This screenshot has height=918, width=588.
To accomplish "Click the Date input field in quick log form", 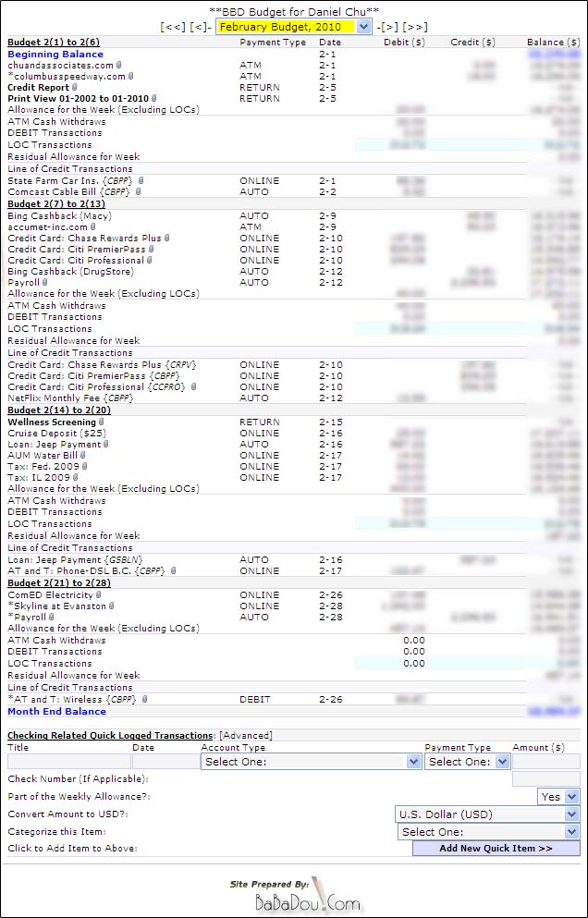I will (x=165, y=761).
